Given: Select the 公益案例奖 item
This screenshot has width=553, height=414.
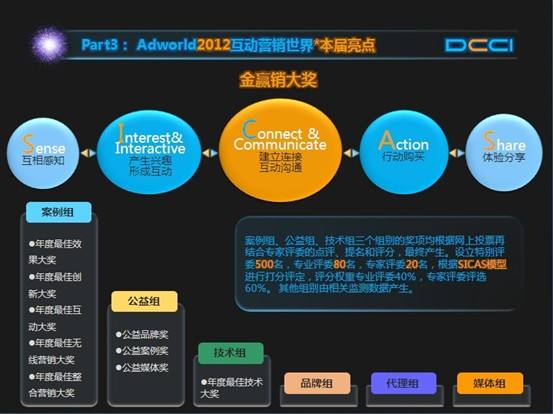Looking at the screenshot, I should pyautogui.click(x=142, y=351).
